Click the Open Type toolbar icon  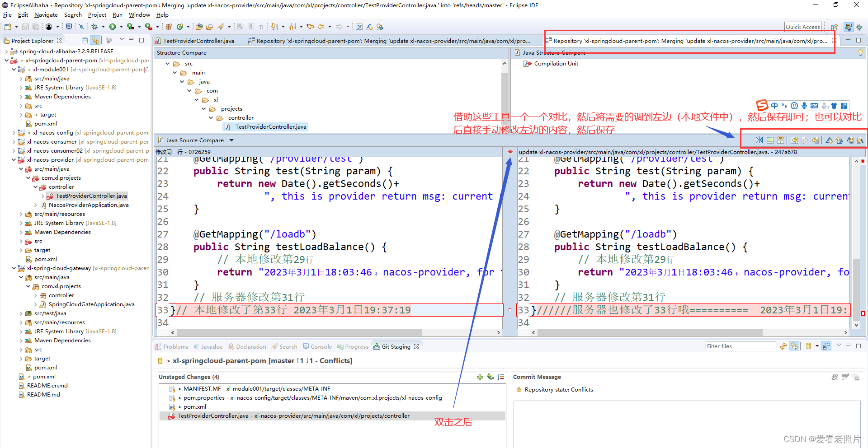pos(199,27)
